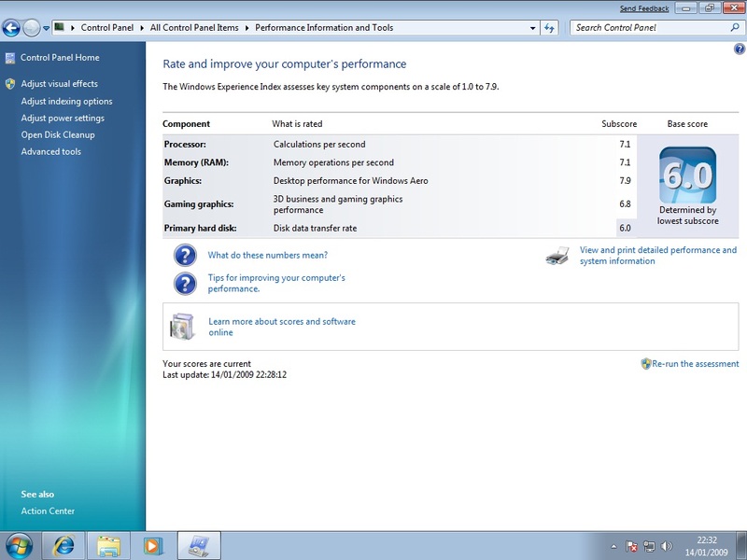747x560 pixels.
Task: Click the Control Panel Home icon
Action: click(10, 58)
